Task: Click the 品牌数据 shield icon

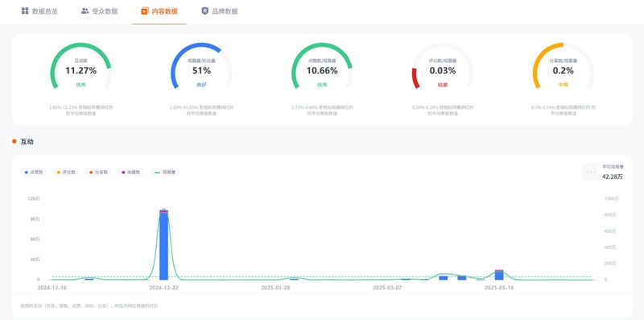Action: click(x=205, y=11)
